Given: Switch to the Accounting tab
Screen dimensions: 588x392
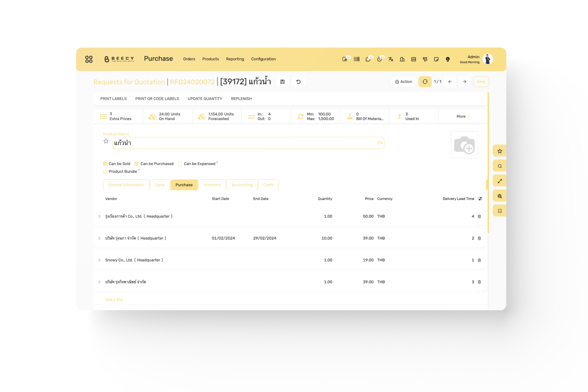Looking at the screenshot, I should 242,185.
